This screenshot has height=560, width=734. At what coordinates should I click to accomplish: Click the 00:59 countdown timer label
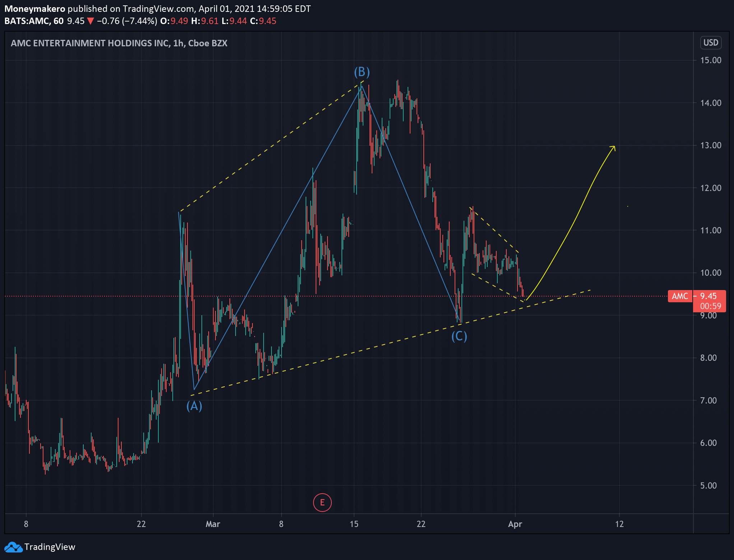(x=710, y=306)
